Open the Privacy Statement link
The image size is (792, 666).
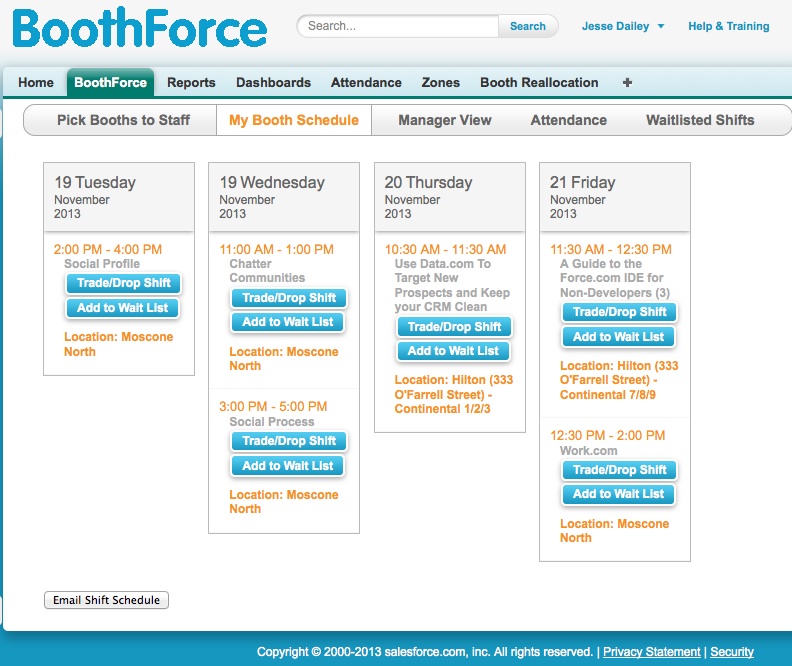tap(651, 652)
